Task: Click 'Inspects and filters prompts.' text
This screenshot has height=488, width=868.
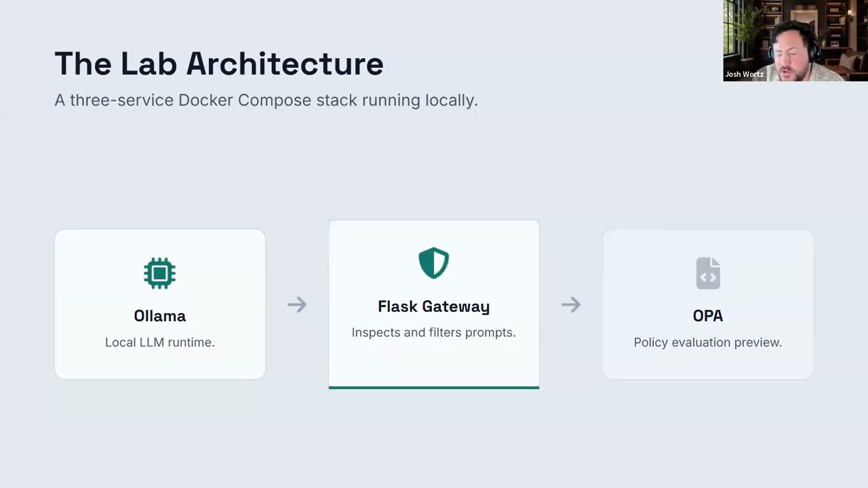Action: pyautogui.click(x=434, y=333)
